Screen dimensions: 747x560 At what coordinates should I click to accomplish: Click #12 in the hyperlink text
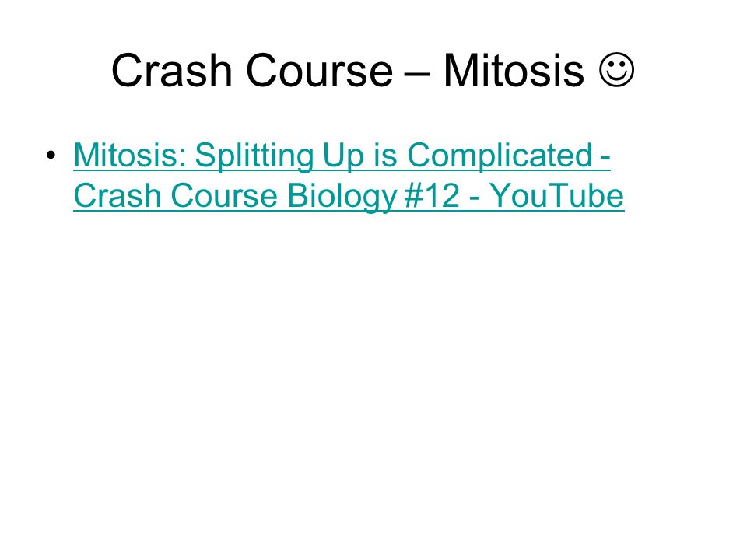click(432, 196)
